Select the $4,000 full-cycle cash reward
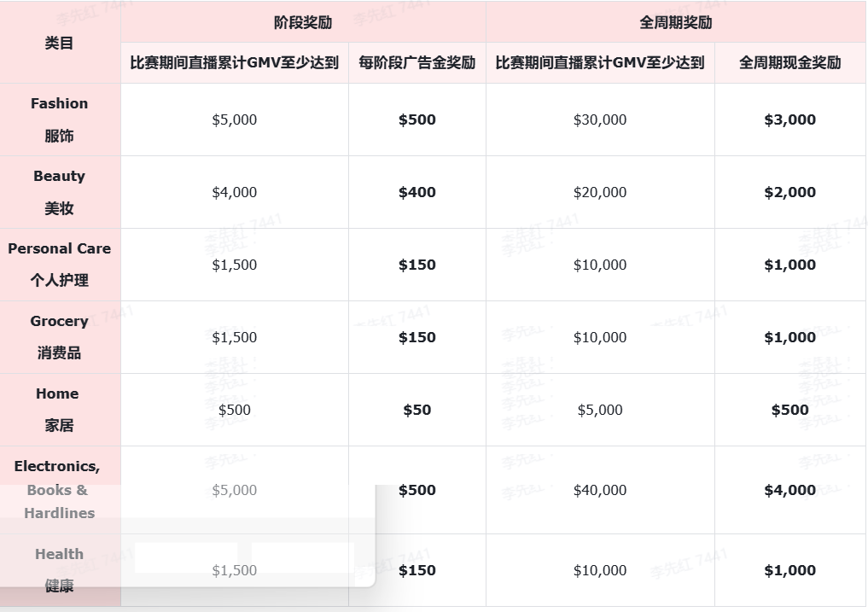Image resolution: width=868 pixels, height=612 pixels. 789,490
